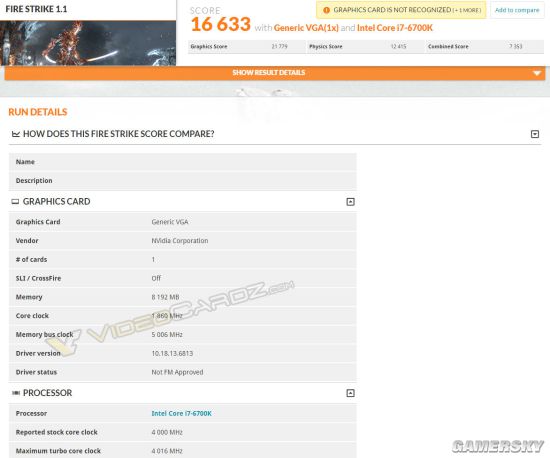550x458 pixels.
Task: Click the driver version 10.18.13.6813 value
Action: [x=172, y=353]
